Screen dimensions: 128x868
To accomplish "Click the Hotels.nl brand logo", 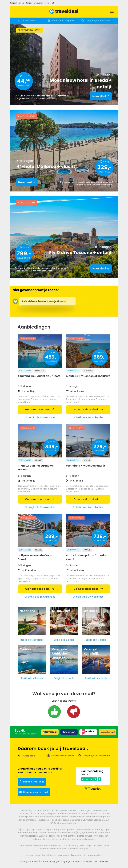I will click(x=88, y=732).
